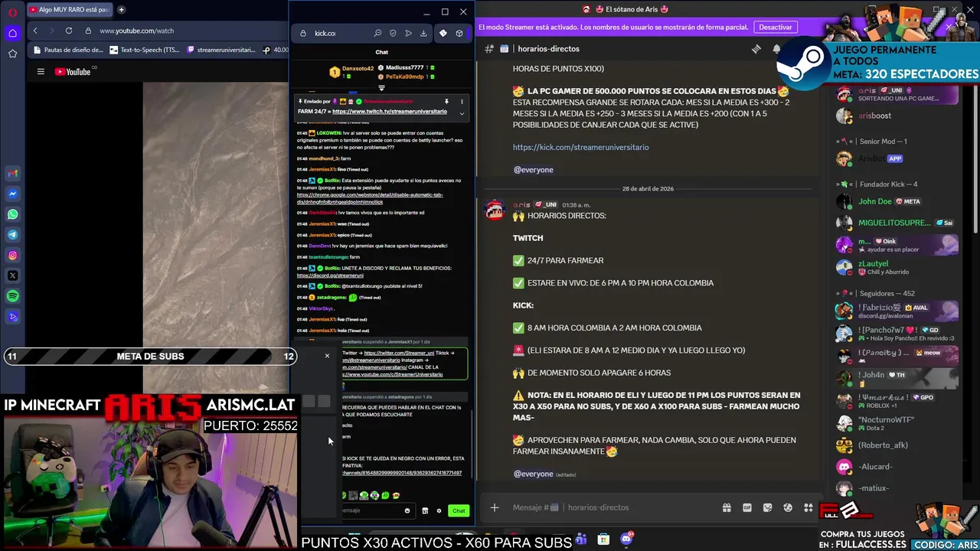Open the kick.com/streameruniversitario link in Discord

point(580,147)
